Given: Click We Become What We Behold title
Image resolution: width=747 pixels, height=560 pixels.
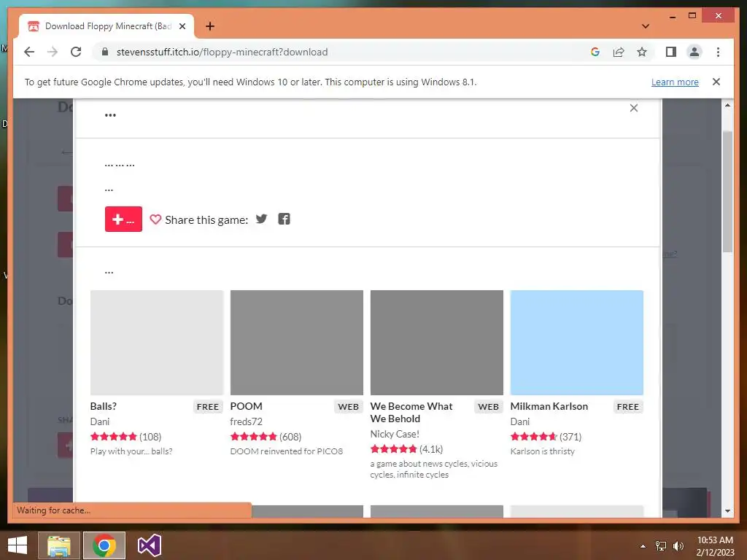Looking at the screenshot, I should click(x=411, y=413).
